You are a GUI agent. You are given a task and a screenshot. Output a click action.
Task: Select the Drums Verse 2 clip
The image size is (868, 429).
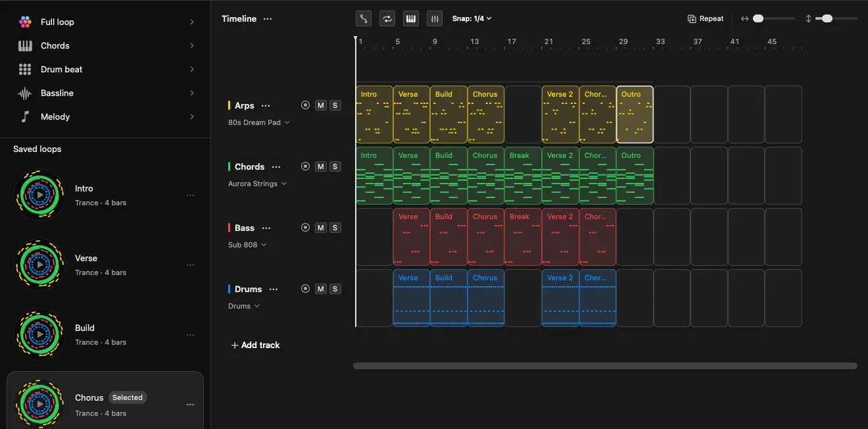tap(560, 298)
